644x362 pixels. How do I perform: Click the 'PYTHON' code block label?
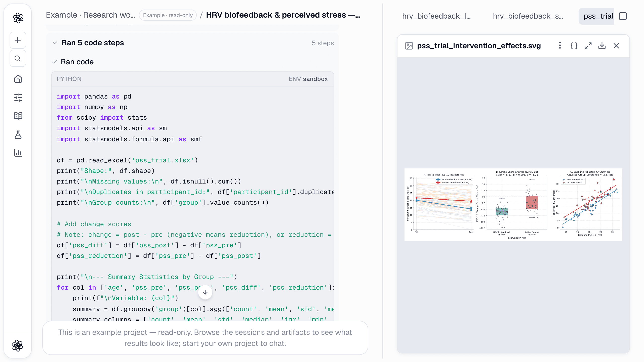(x=69, y=79)
